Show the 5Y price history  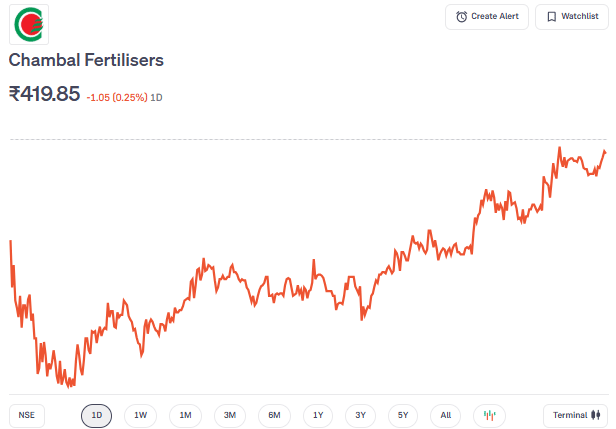tap(402, 415)
